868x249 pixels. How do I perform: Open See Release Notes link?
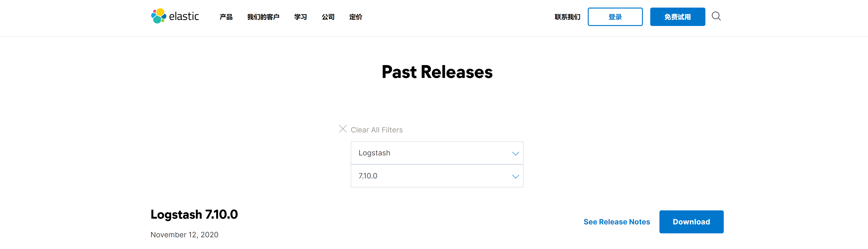coord(617,222)
